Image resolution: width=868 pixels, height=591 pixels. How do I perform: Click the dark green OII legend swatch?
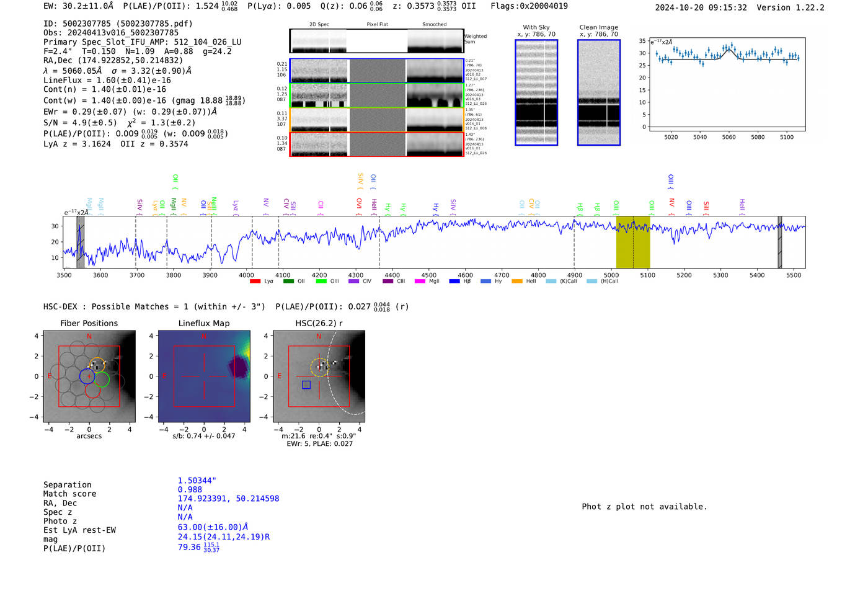click(288, 282)
